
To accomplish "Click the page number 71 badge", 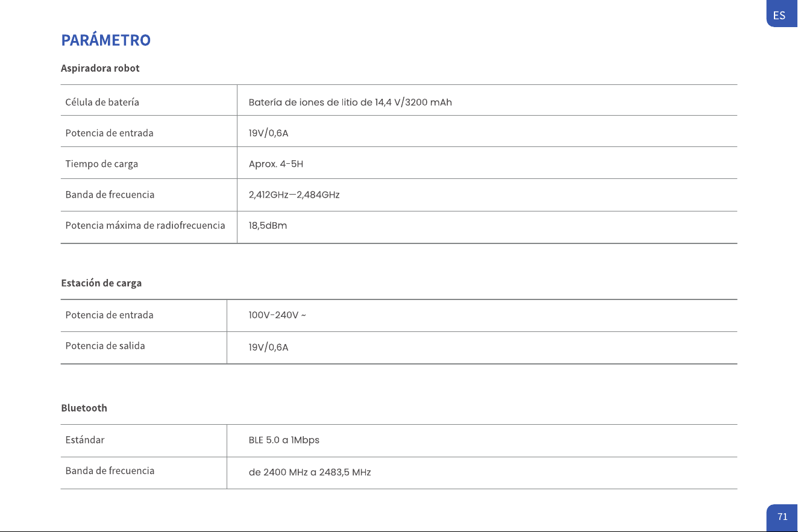I will tap(782, 516).
